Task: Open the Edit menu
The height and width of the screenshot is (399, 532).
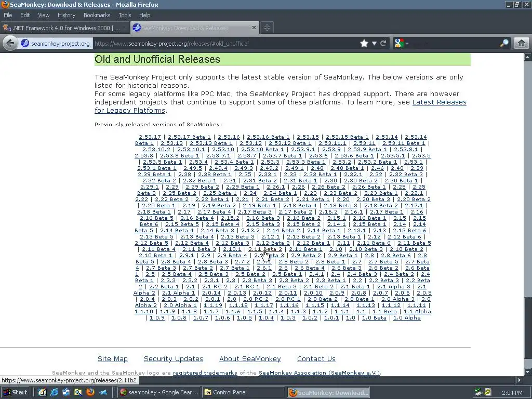Action: (25, 15)
